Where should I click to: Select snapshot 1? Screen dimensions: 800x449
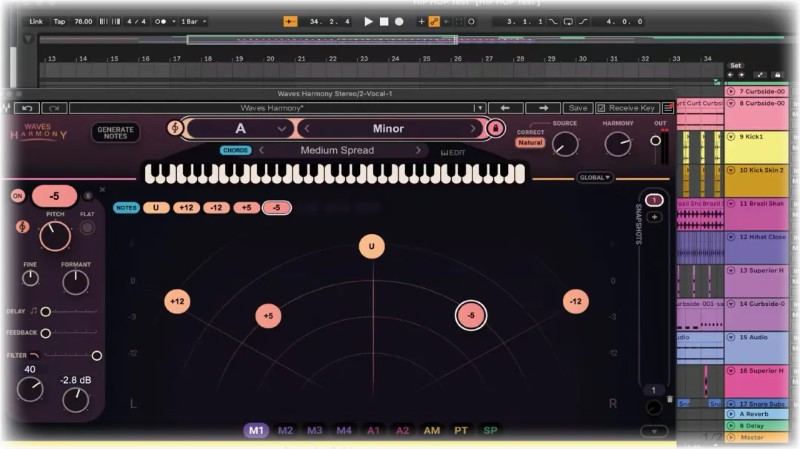[x=654, y=200]
